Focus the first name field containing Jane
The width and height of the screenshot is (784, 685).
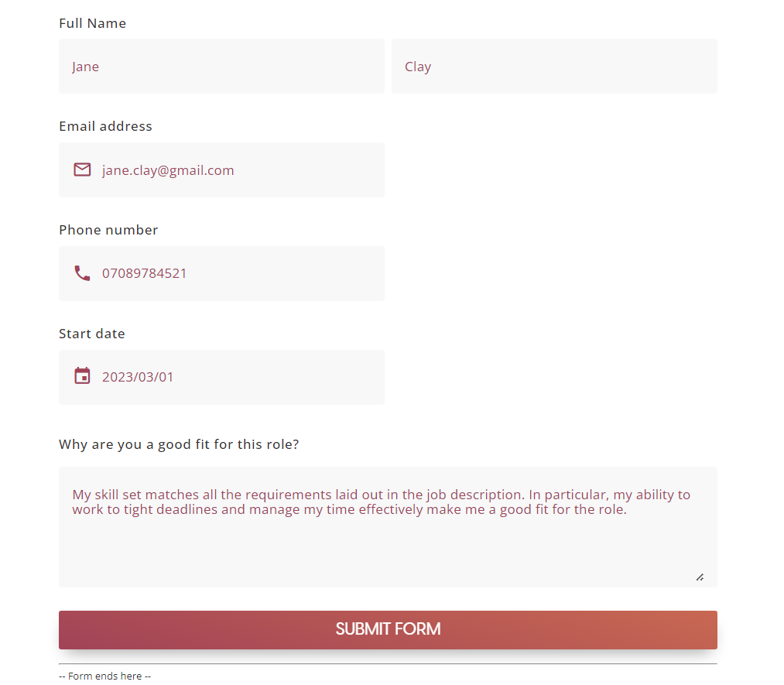pyautogui.click(x=221, y=67)
